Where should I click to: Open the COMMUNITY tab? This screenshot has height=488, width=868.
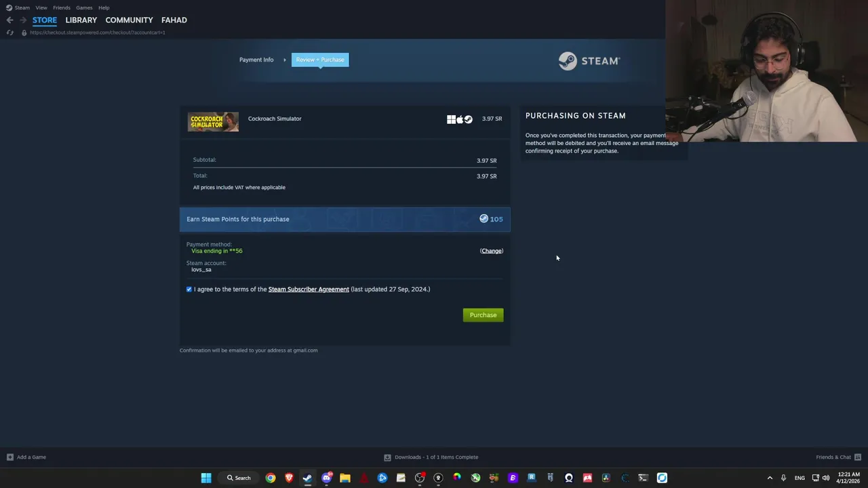point(129,20)
